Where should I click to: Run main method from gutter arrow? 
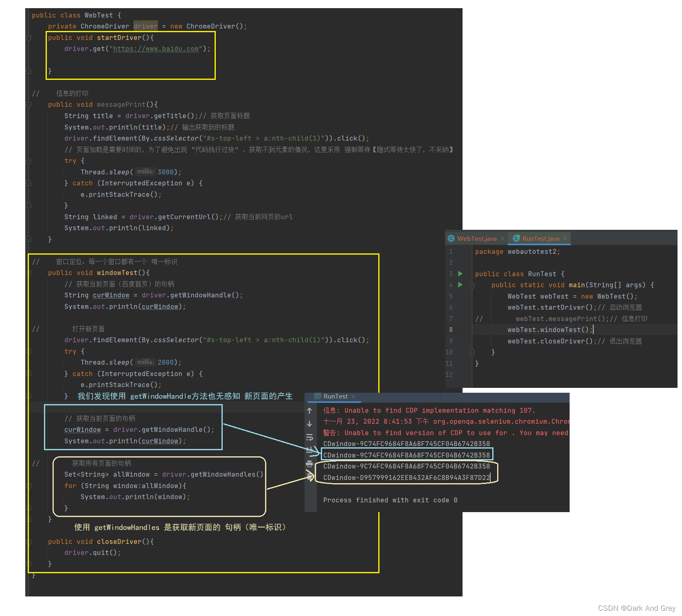point(460,285)
